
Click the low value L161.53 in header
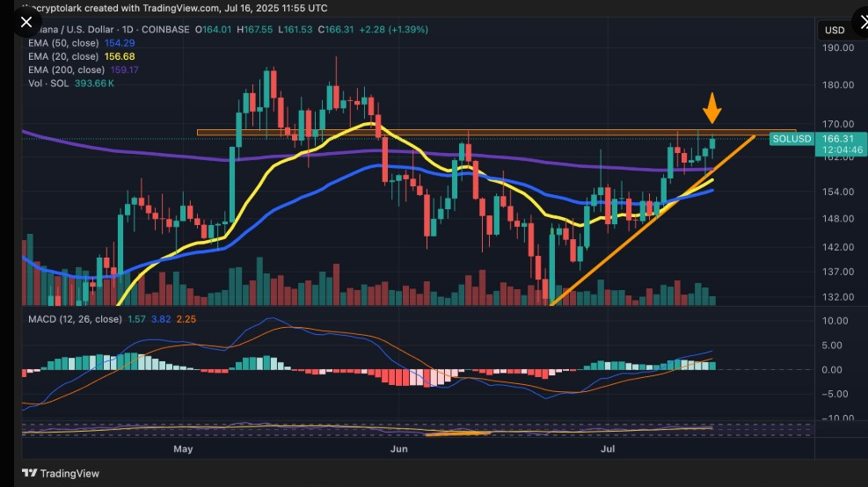pos(295,30)
